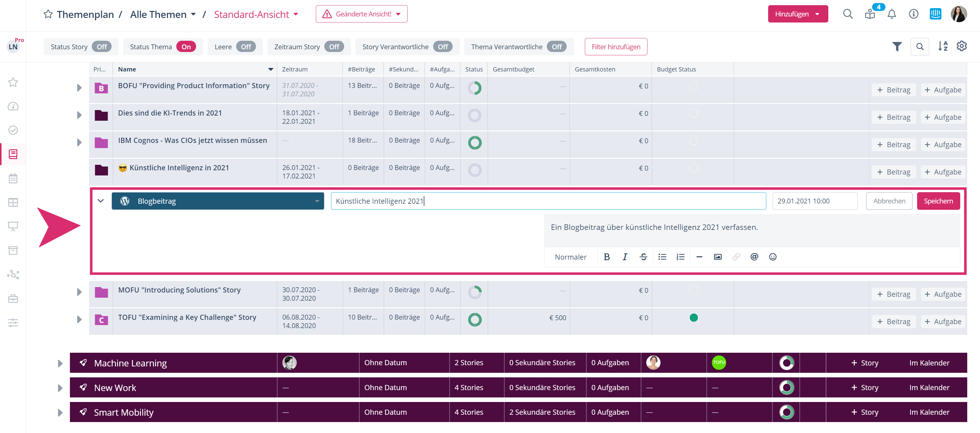
Task: Expand the Machine Learning theme row
Action: [60, 363]
